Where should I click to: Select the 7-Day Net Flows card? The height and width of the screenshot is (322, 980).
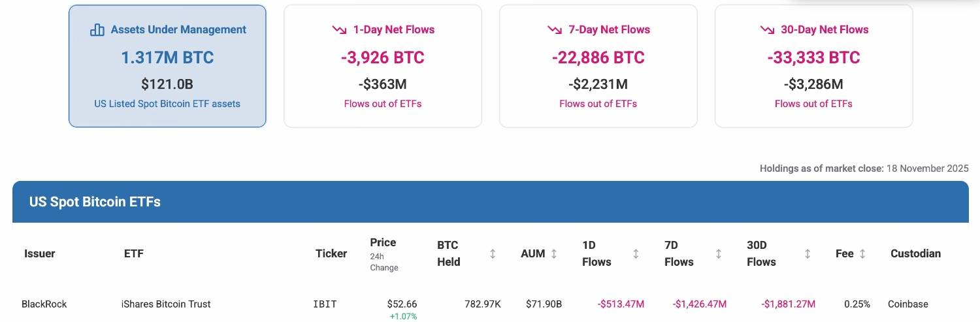[598, 65]
